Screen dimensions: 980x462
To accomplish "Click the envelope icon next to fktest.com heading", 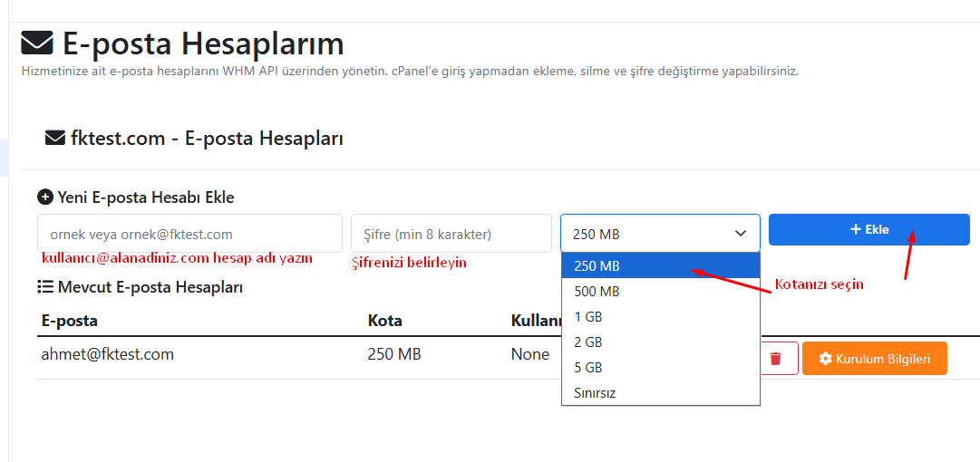I will coord(54,139).
